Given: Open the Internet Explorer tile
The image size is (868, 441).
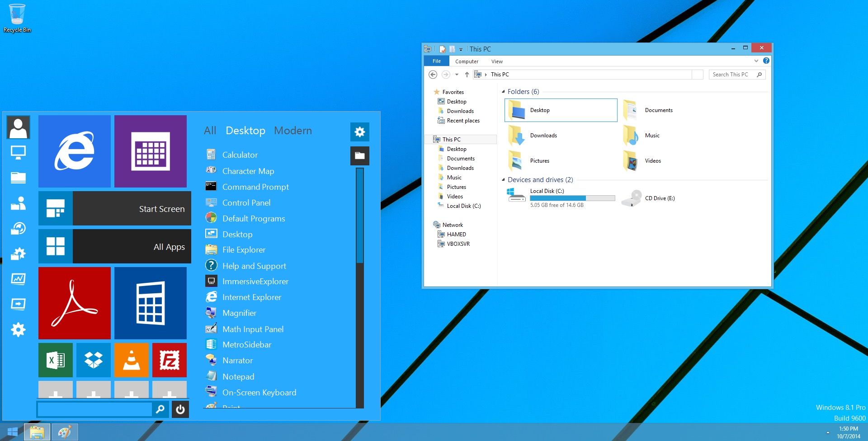Looking at the screenshot, I should coord(75,151).
